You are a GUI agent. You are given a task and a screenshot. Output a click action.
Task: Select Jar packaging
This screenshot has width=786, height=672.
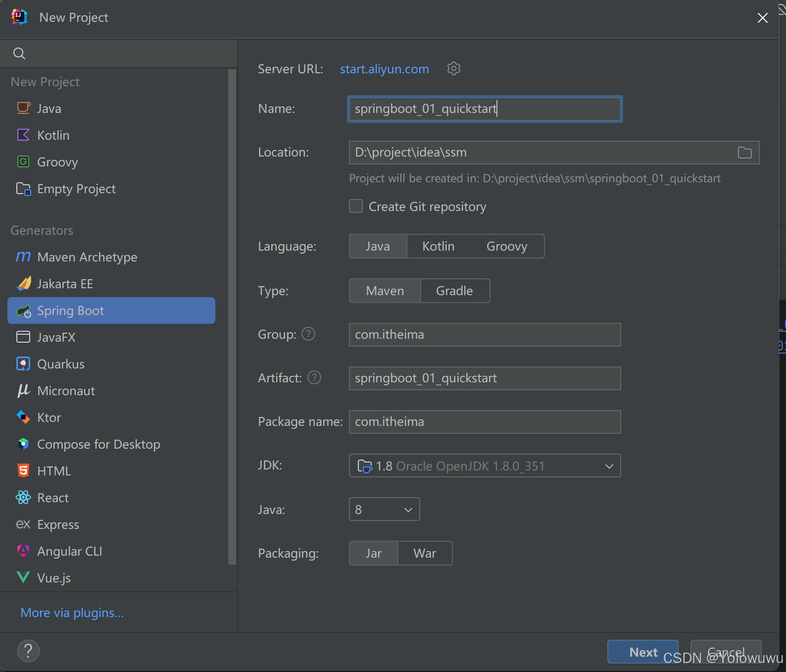click(x=373, y=553)
